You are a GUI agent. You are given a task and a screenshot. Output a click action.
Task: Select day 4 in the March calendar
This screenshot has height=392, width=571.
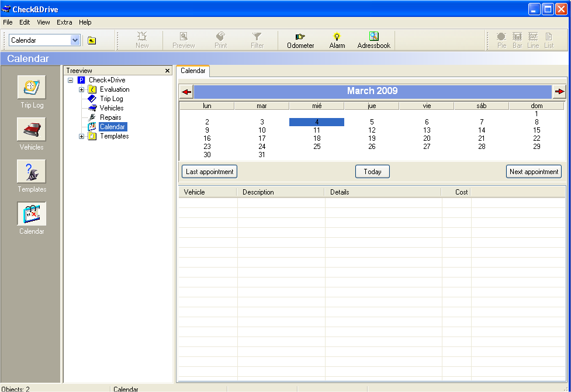pos(317,122)
